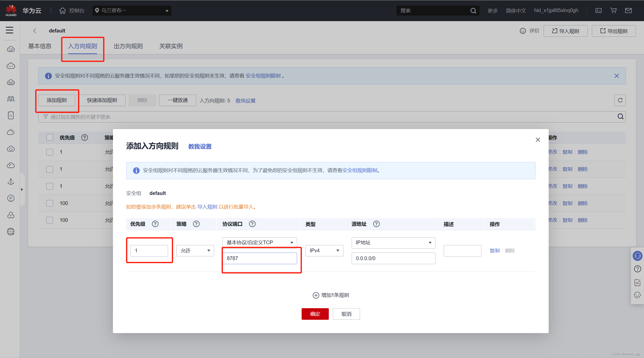Click the help icon next to 源地址
Viewport: 644px width, 358px height.
tap(376, 224)
